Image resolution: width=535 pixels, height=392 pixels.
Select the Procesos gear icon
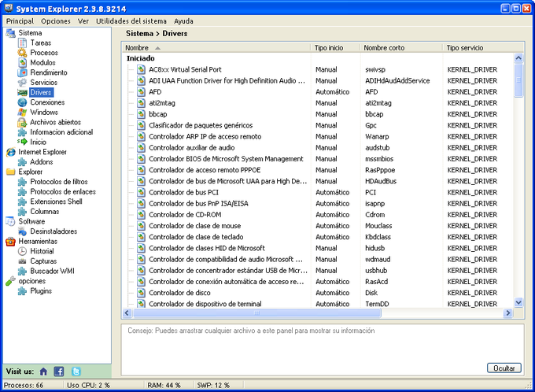[x=22, y=53]
